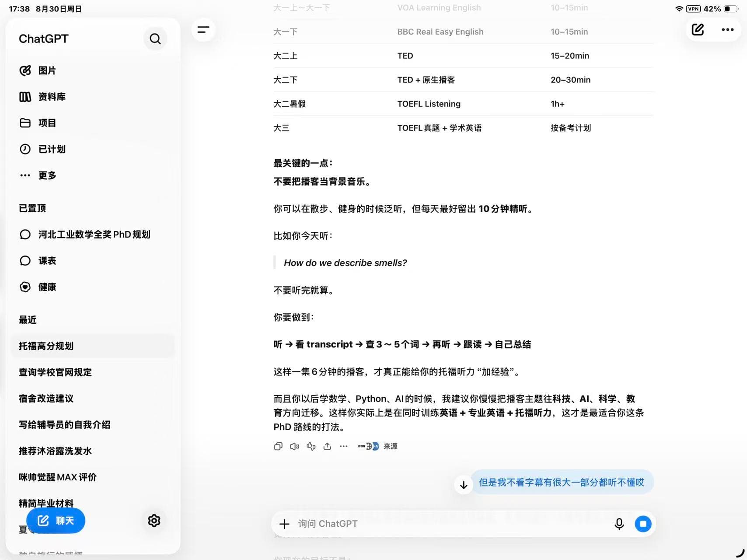747x560 pixels.
Task: Start a new chat via compose icon
Action: [698, 30]
